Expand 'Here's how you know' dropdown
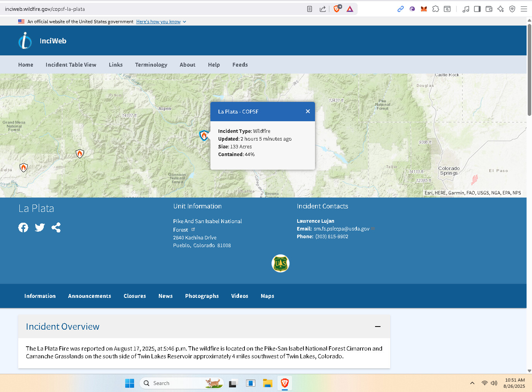Viewport: 532px width, 392px height. (161, 22)
